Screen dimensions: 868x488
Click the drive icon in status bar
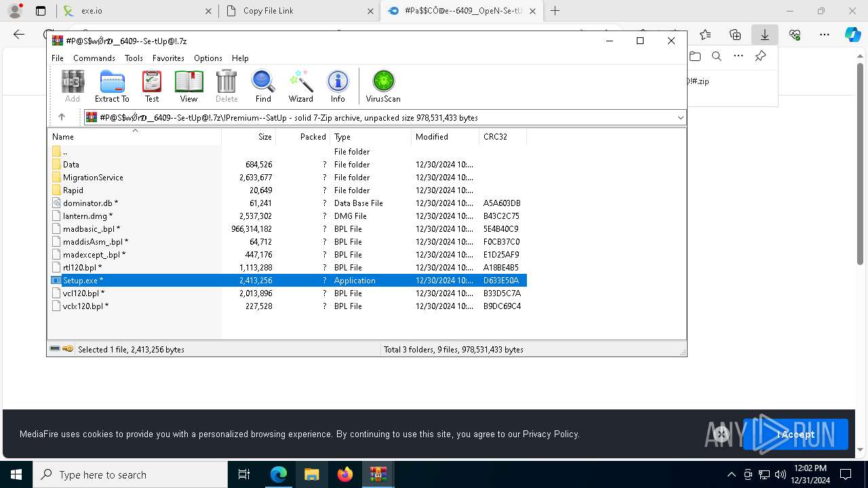click(x=55, y=349)
